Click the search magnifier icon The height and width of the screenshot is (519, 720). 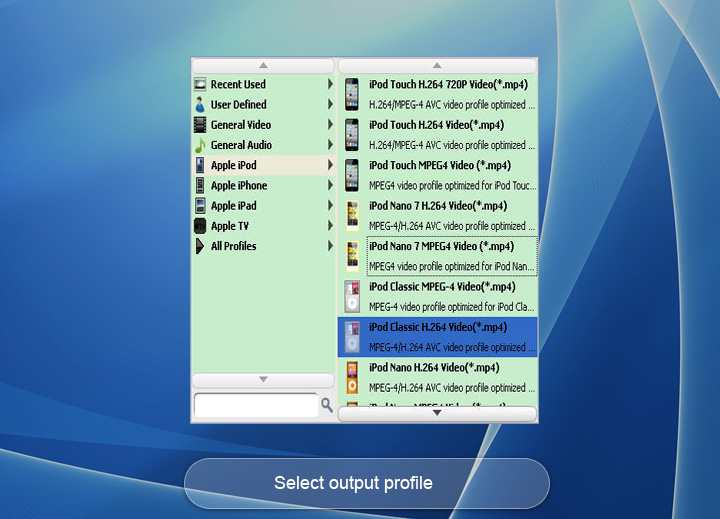[x=326, y=405]
